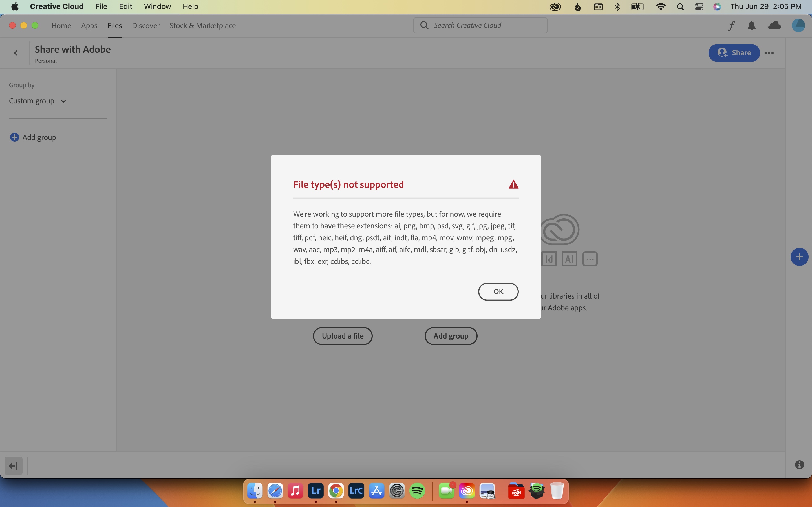
Task: Check cloud sync status icon
Action: click(x=775, y=25)
